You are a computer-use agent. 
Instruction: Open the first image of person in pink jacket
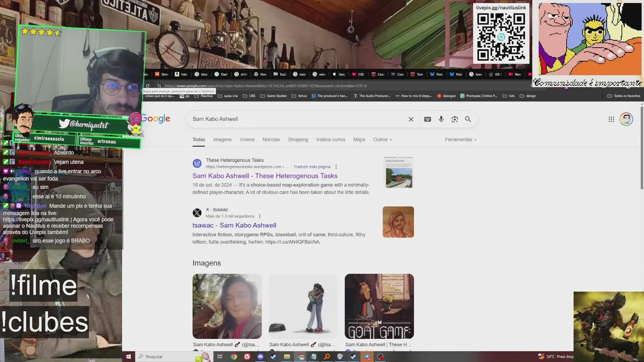click(x=227, y=306)
